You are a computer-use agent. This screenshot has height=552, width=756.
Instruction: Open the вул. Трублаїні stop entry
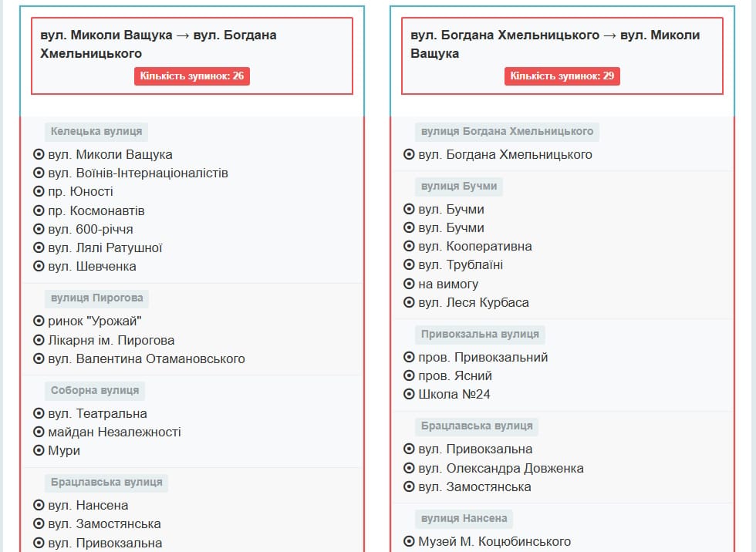click(461, 264)
